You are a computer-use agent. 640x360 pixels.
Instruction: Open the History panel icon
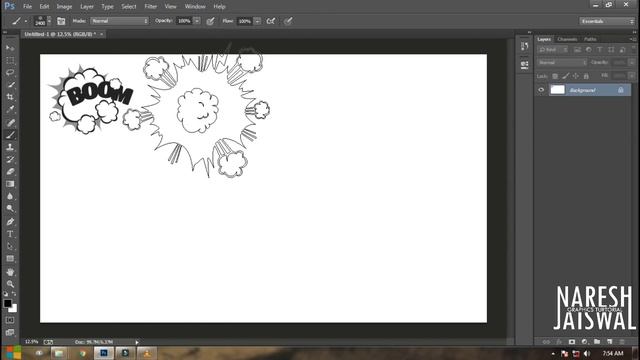(x=524, y=46)
